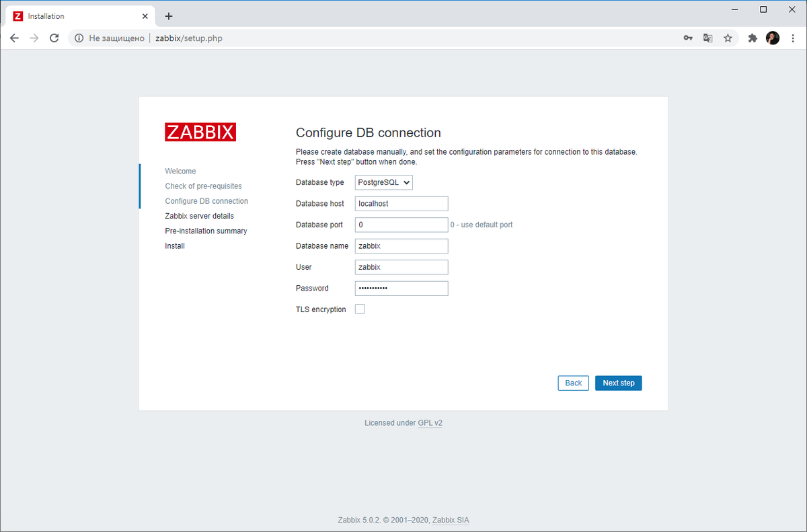Click the Back button
Viewport: 807px width, 532px height.
[573, 383]
